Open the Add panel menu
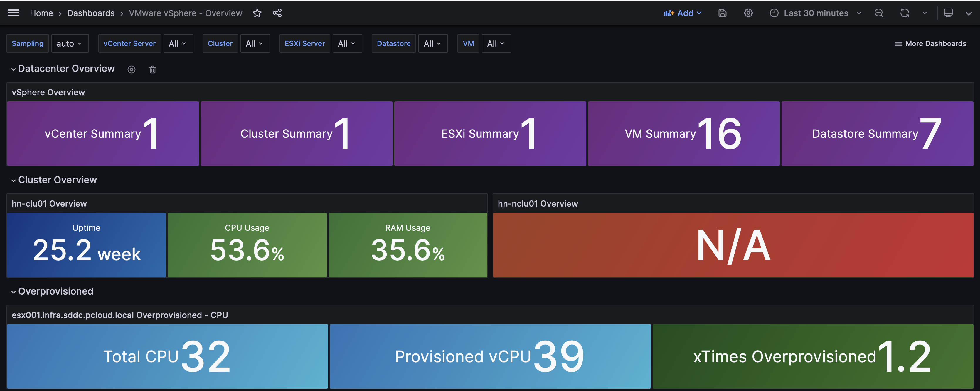This screenshot has width=980, height=391. [683, 13]
